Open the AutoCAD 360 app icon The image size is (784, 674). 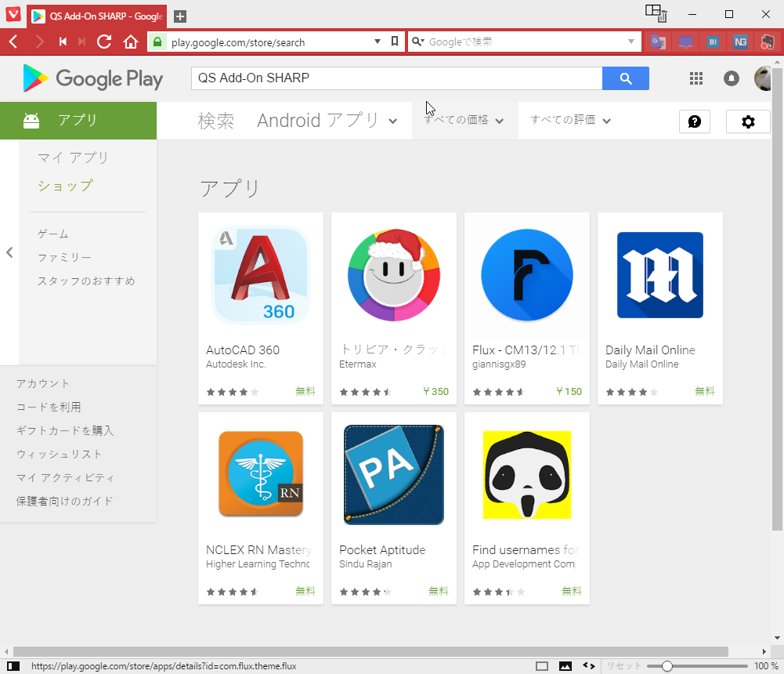(x=261, y=275)
